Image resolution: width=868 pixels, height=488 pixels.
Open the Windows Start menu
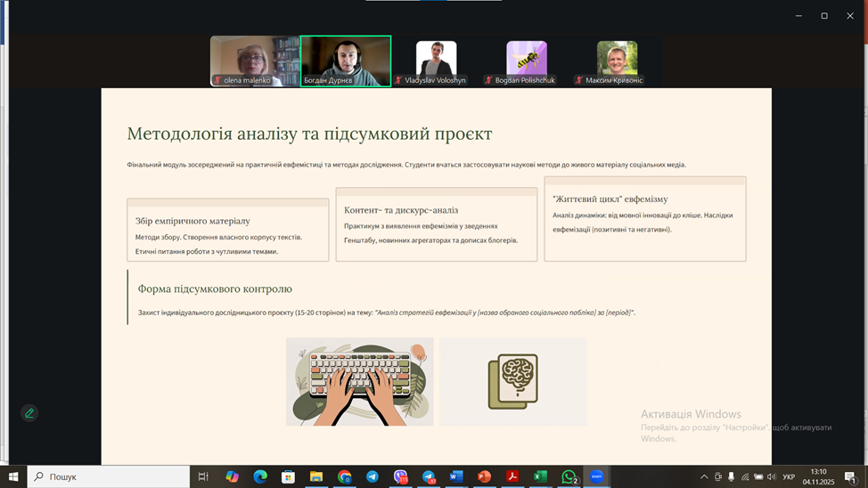tap(13, 477)
